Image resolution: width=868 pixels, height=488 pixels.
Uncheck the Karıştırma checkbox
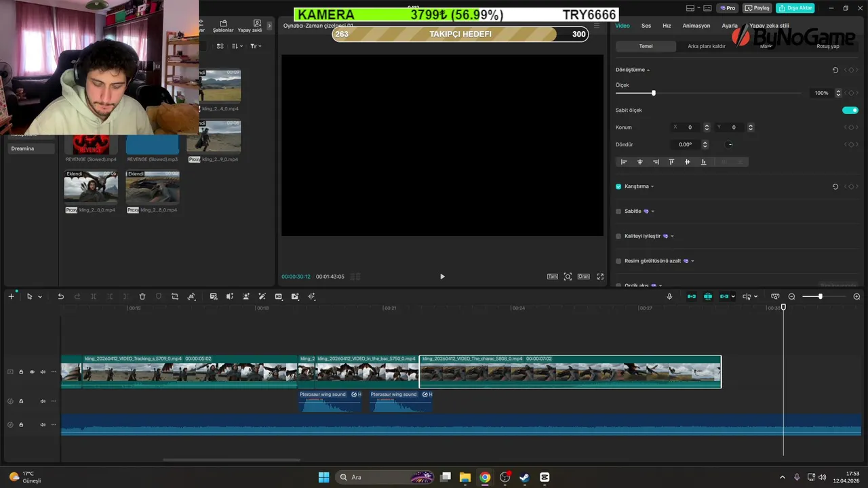click(618, 186)
